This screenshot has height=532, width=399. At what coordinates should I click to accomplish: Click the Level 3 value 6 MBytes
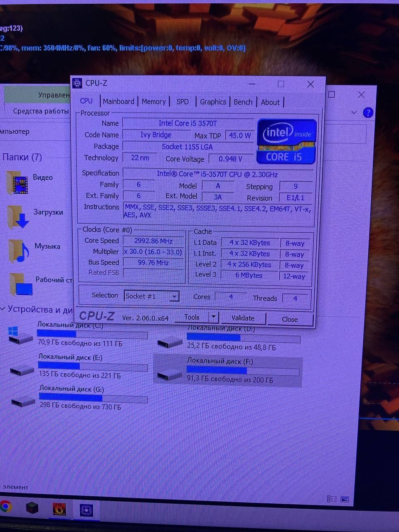pos(249,275)
